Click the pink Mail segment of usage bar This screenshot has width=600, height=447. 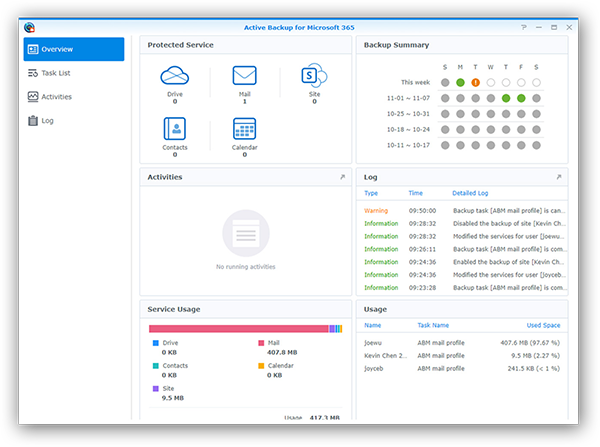pos(238,328)
